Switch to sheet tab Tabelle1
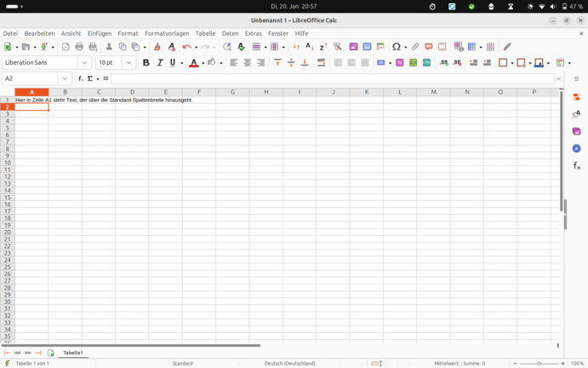Image resolution: width=588 pixels, height=368 pixels. 73,353
